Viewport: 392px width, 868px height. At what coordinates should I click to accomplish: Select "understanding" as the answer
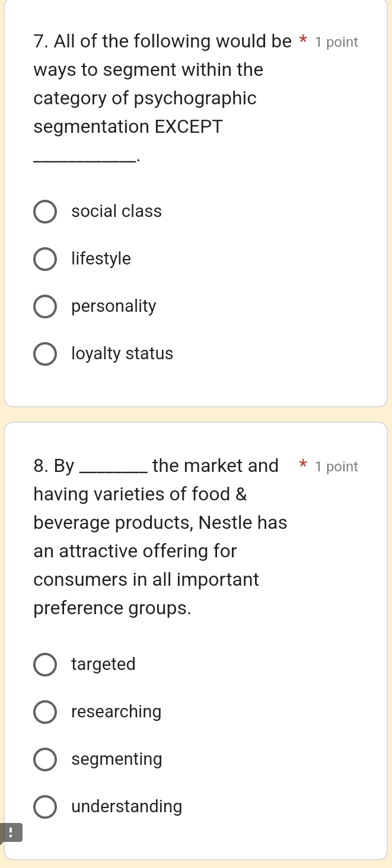click(45, 806)
